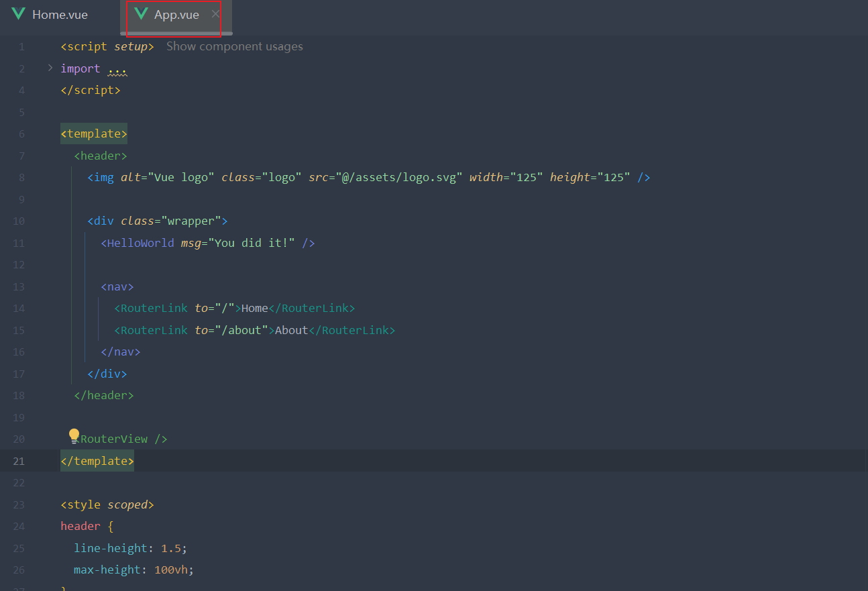Click the closing </template> tag
The width and height of the screenshot is (868, 591).
97,461
